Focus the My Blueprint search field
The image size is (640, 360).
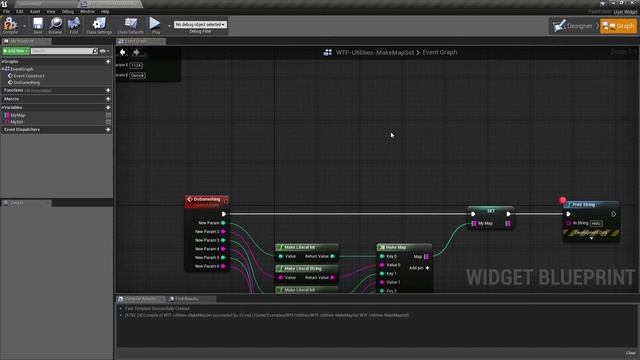(x=62, y=51)
